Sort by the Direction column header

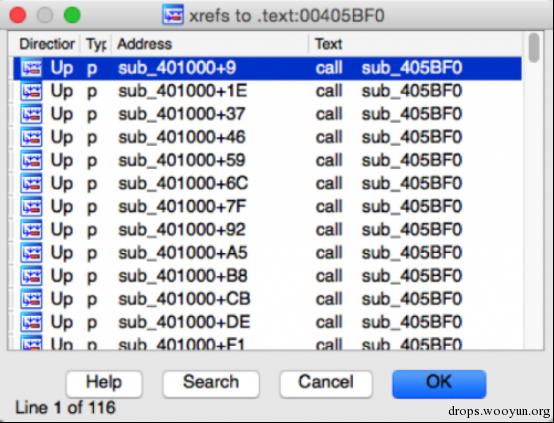coord(47,44)
